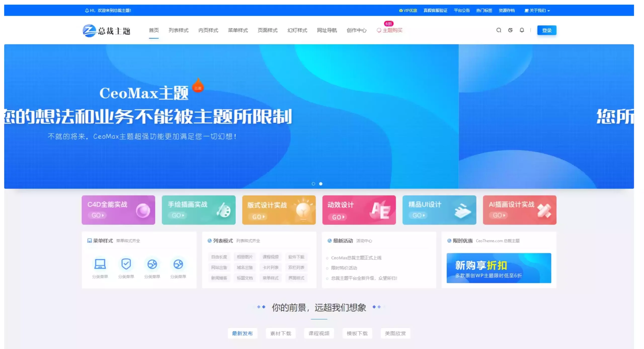Toggle dark mode moon icon
This screenshot has width=644, height=349.
tap(510, 30)
